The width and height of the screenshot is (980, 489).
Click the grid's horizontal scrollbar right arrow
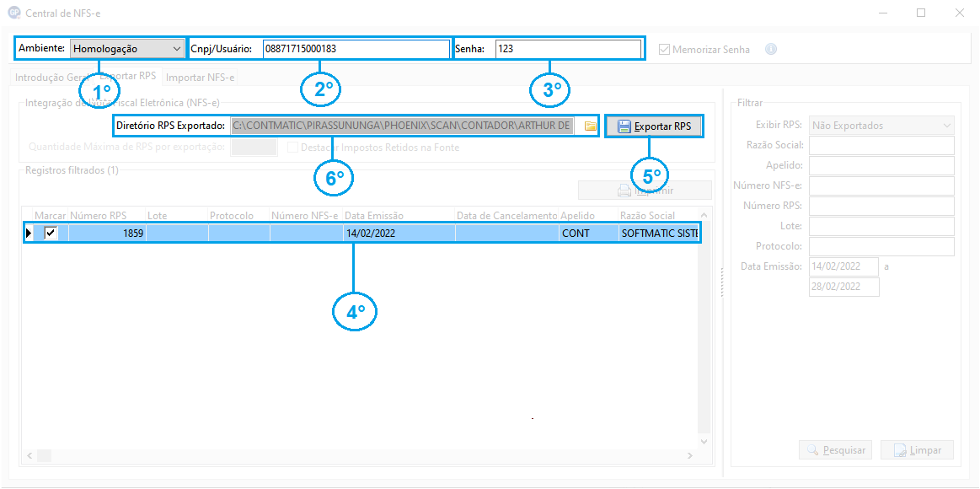coord(690,455)
